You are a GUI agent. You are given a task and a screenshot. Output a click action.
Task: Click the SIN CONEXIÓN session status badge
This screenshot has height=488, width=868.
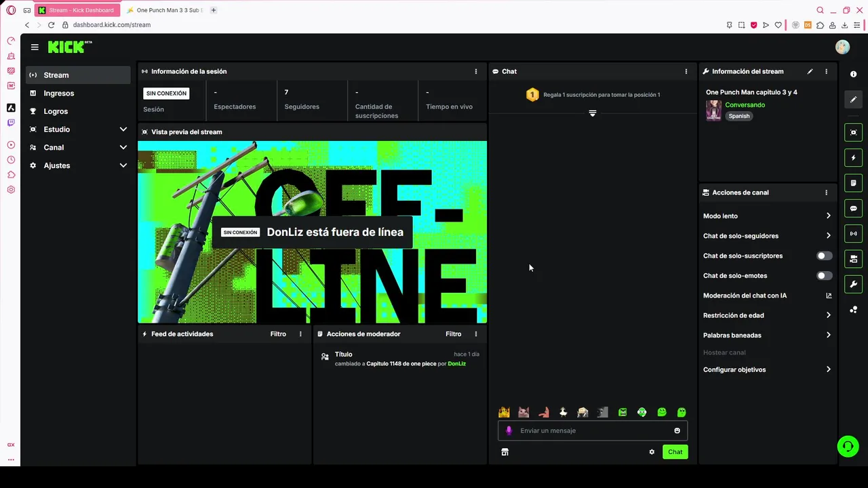(166, 94)
